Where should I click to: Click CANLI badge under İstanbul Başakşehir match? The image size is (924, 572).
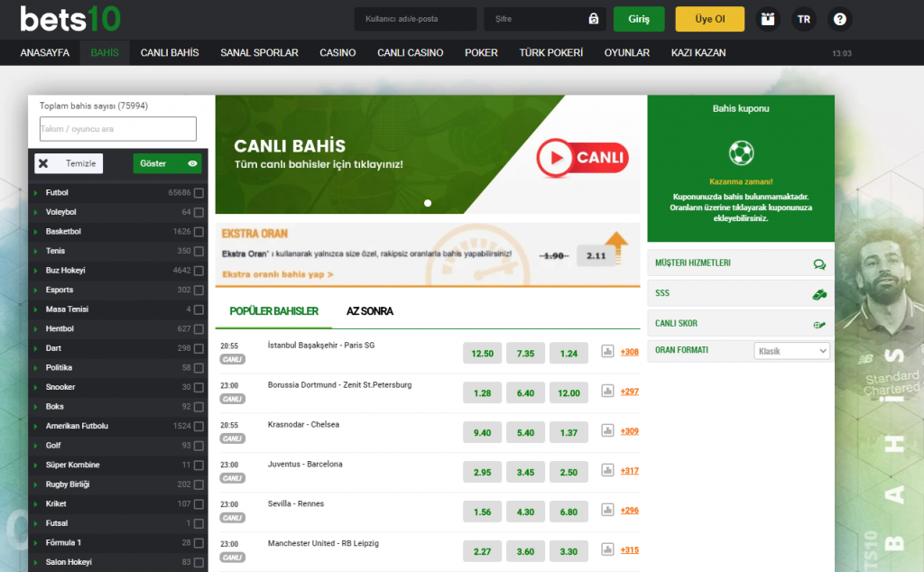[x=232, y=359]
